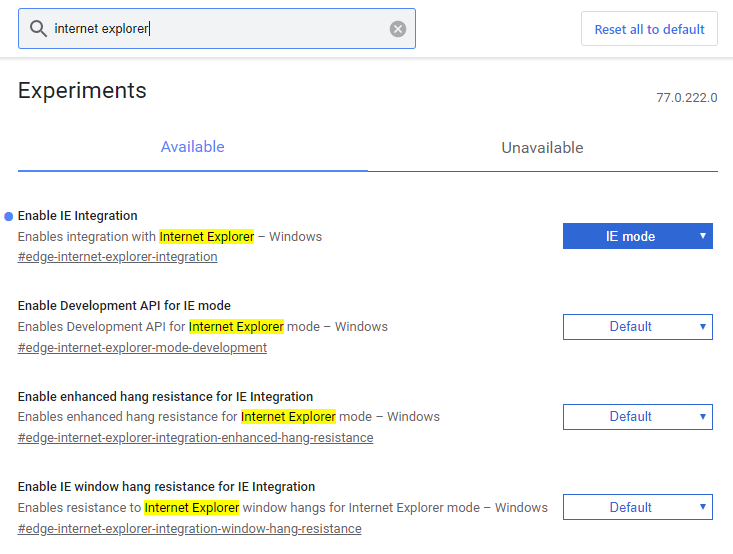Switch to the Unavailable tab
This screenshot has width=733, height=554.
542,148
